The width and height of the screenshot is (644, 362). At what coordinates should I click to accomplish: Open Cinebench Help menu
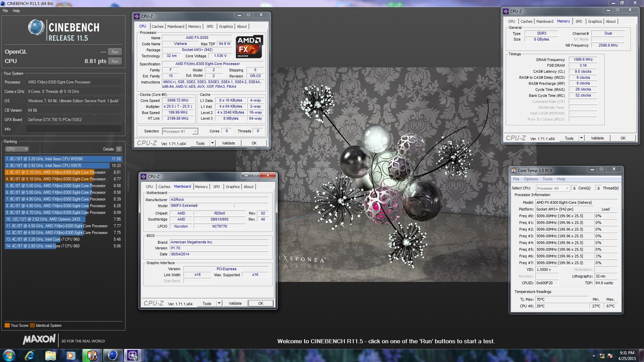point(16,11)
